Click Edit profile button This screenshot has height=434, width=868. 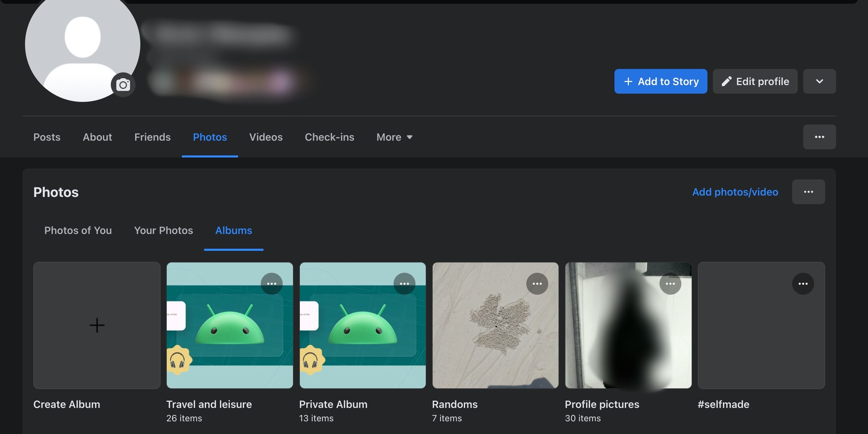coord(755,81)
